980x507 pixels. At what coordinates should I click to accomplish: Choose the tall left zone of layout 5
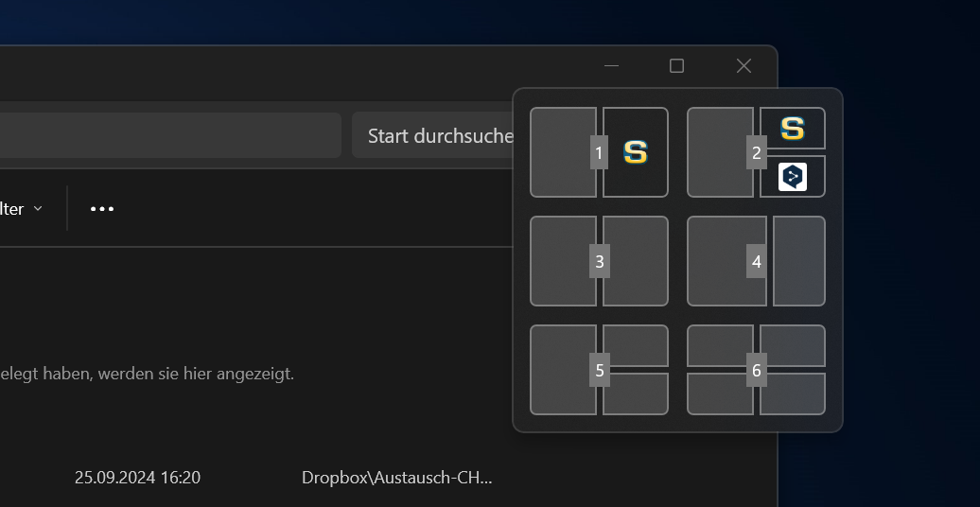click(560, 370)
